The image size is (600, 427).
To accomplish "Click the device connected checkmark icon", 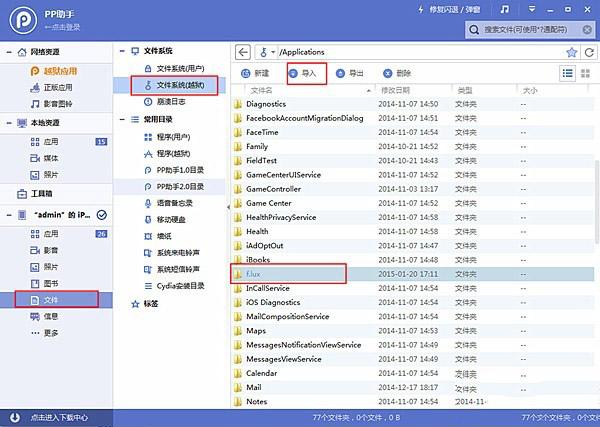I will [101, 215].
